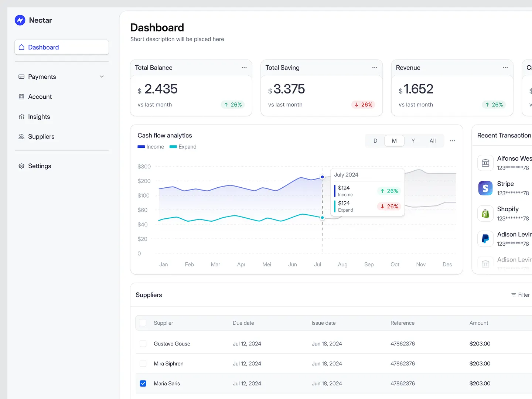
Task: Open Total Balance card options menu
Action: 244,68
